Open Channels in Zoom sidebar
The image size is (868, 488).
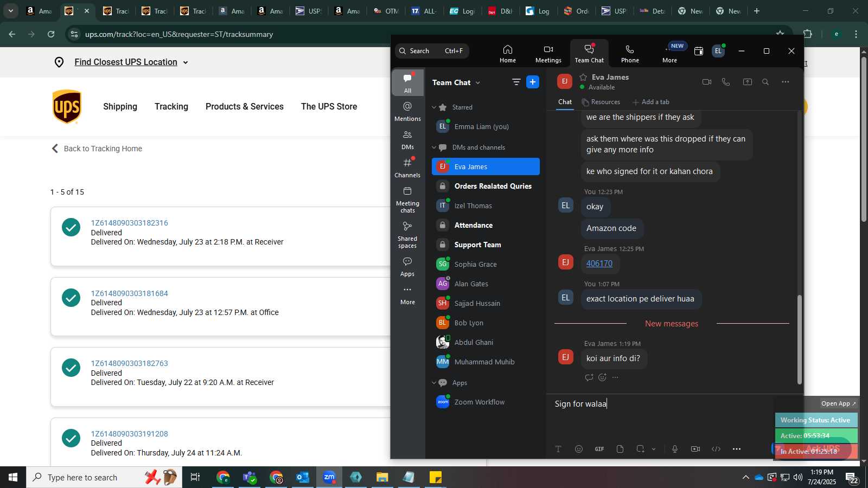click(x=407, y=168)
